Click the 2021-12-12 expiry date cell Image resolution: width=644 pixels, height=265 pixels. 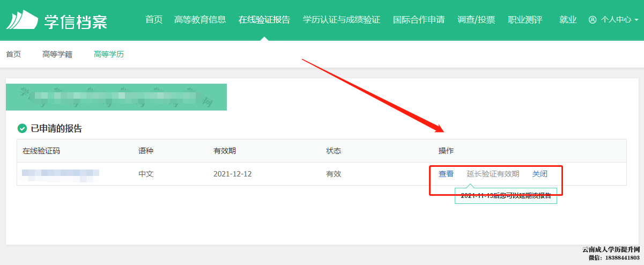[233, 174]
